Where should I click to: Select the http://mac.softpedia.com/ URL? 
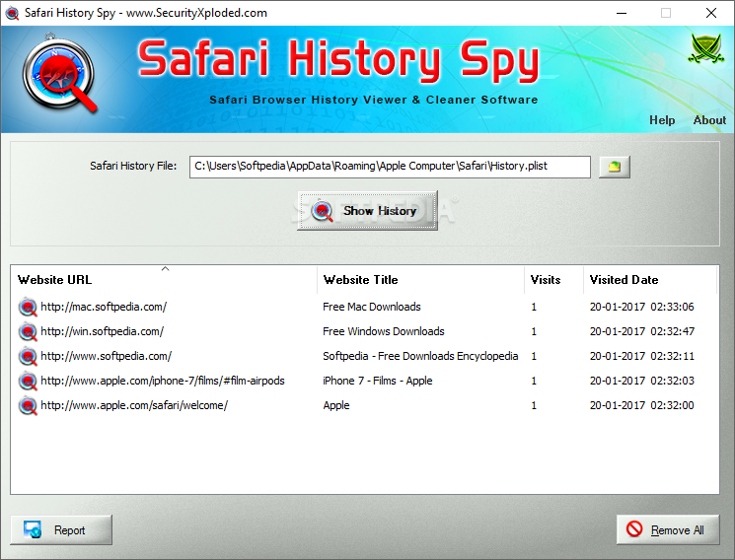click(x=104, y=307)
